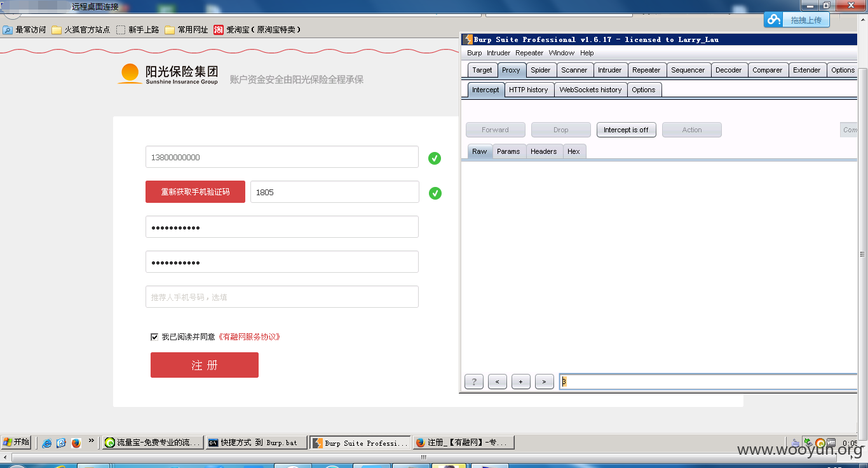Open the Window menu
Screen dimensions: 868x468
561,53
